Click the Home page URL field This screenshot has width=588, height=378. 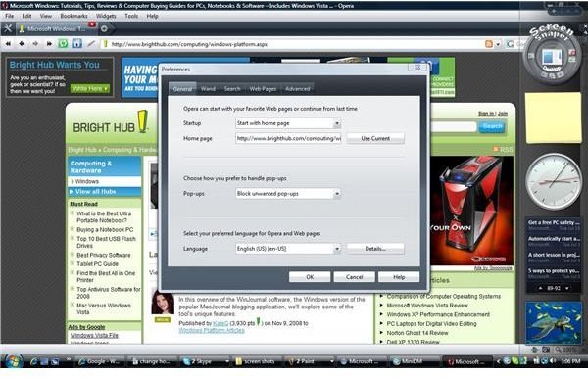(x=288, y=138)
